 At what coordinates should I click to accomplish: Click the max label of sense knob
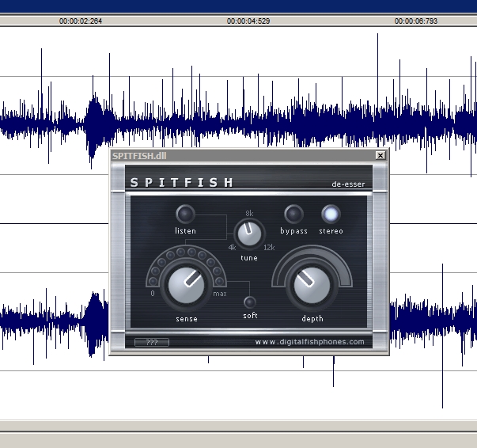(x=220, y=294)
